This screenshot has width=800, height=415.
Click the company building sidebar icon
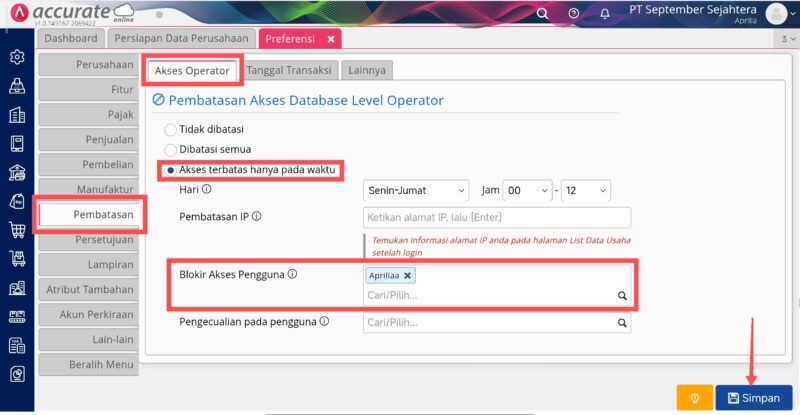17,115
